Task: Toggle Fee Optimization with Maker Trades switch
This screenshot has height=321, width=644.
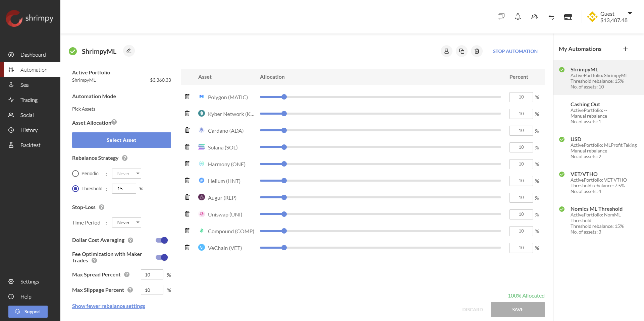Action: 162,257
